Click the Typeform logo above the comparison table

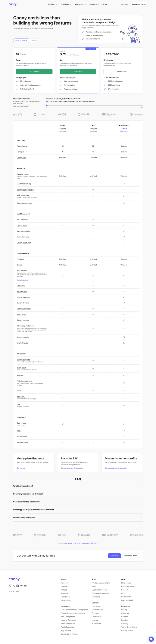pos(110,114)
